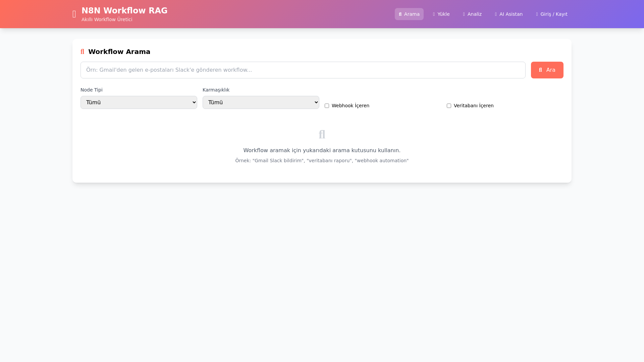Go to the Yükle page
Screen dimensions: 644x362
[x=441, y=14]
